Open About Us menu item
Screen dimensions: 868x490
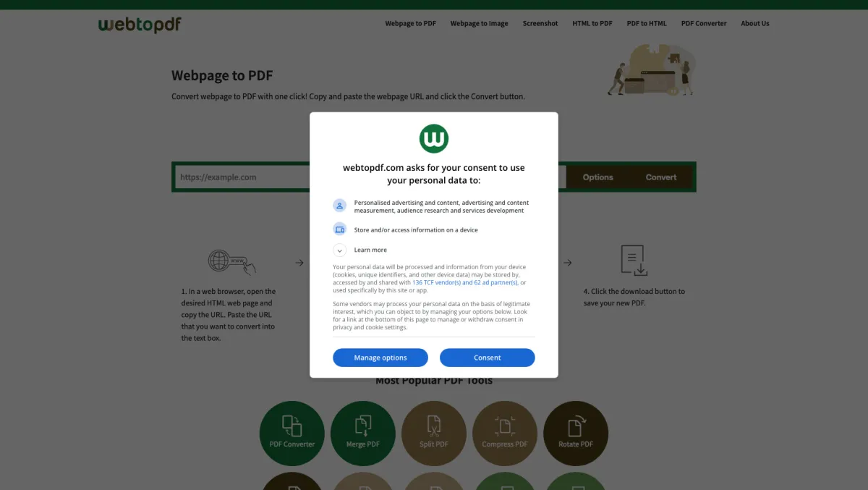(x=755, y=23)
